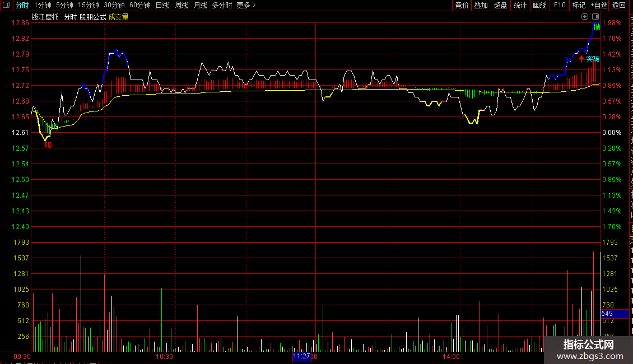The height and width of the screenshot is (364, 633).
Task: Switch to the 日线 daily chart tab
Action: click(x=162, y=5)
